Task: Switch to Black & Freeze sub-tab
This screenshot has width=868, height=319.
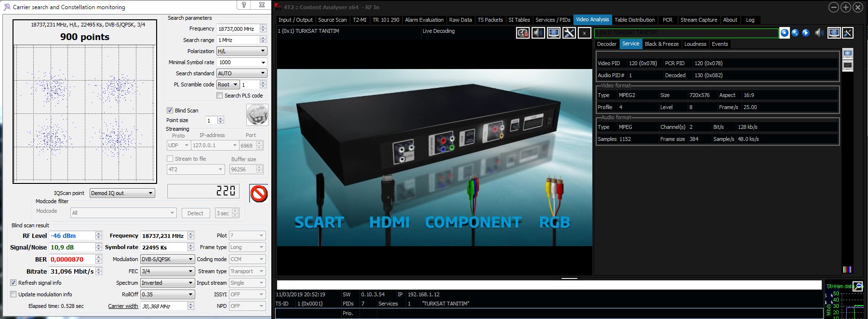Action: [x=662, y=44]
